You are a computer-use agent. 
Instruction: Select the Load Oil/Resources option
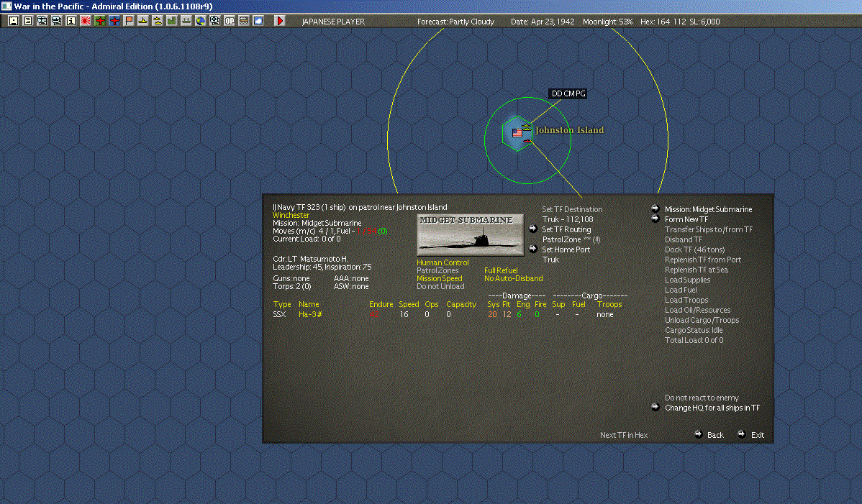[698, 310]
